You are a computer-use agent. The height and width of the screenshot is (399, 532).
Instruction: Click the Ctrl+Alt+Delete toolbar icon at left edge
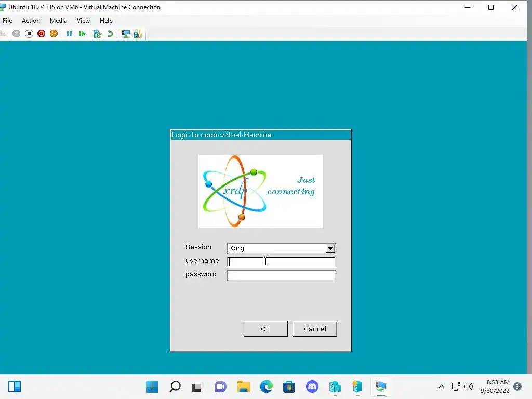(3, 34)
